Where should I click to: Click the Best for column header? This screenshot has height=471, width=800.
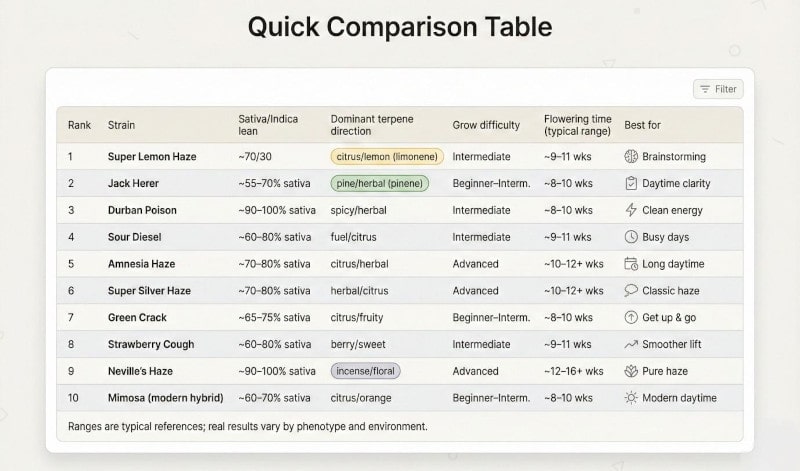click(x=642, y=125)
